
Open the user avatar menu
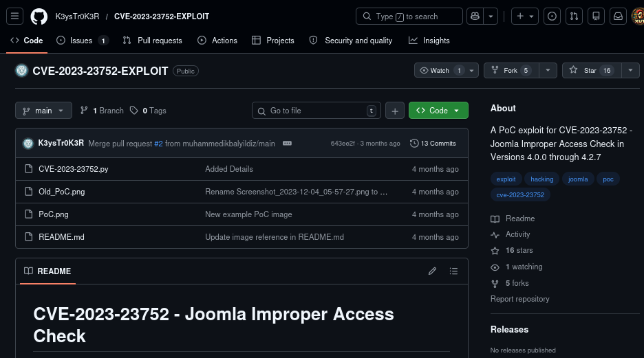[x=638, y=16]
